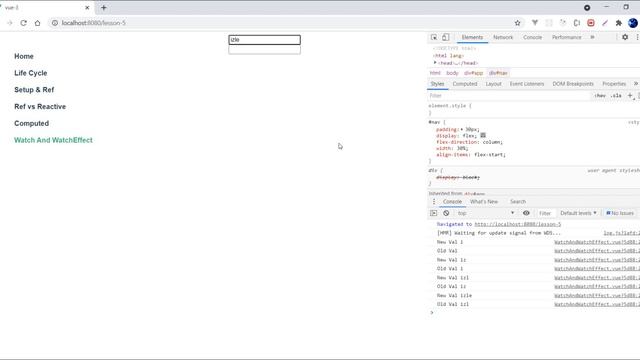Open the top context dropdown
Viewport: 640px width, 360px height.
[x=486, y=213]
